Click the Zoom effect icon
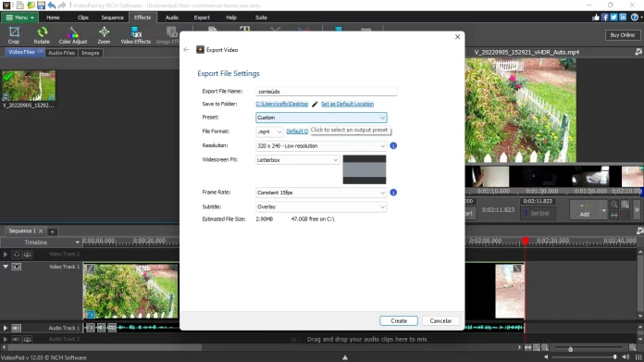The image size is (644, 362). pos(104,35)
